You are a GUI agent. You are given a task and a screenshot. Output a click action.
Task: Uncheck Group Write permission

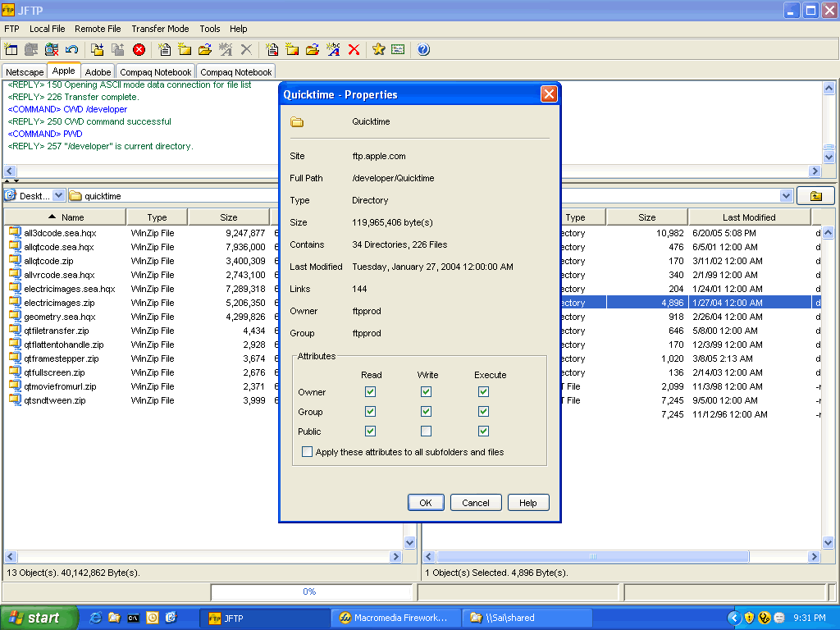[x=426, y=412]
